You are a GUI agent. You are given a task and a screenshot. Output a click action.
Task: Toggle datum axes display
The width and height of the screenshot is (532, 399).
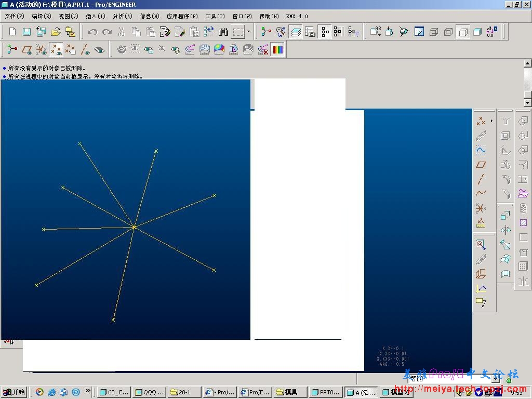85,49
